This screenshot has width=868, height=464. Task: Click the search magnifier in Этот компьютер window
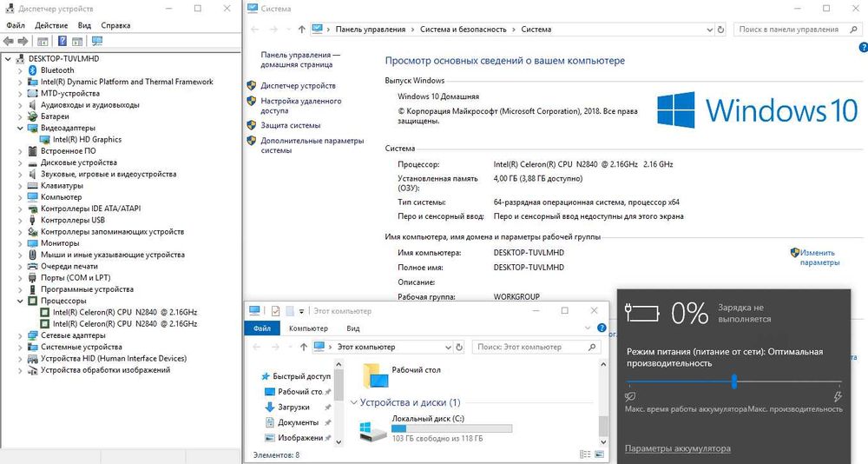tap(592, 347)
